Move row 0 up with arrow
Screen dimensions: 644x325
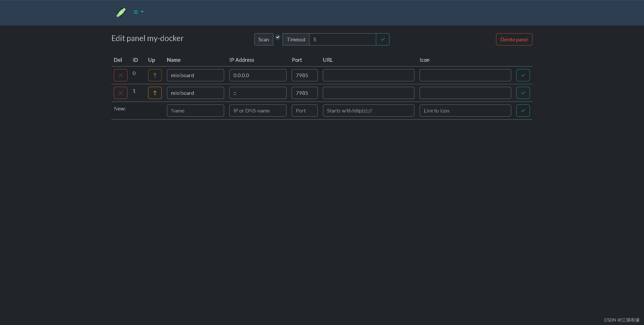pyautogui.click(x=155, y=75)
